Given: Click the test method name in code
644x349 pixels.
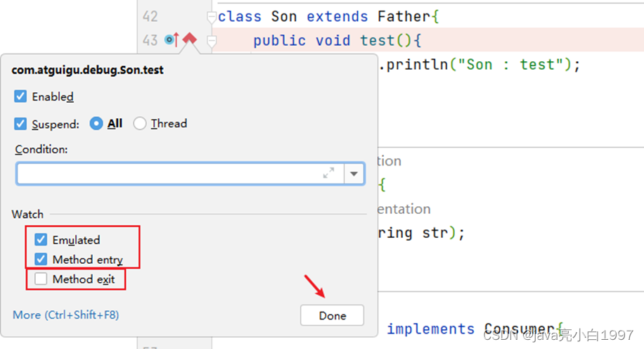Looking at the screenshot, I should click(377, 40).
